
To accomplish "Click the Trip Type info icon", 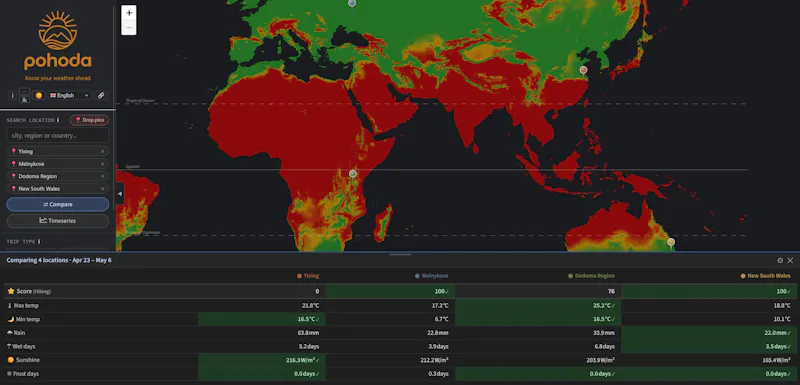I will click(39, 242).
